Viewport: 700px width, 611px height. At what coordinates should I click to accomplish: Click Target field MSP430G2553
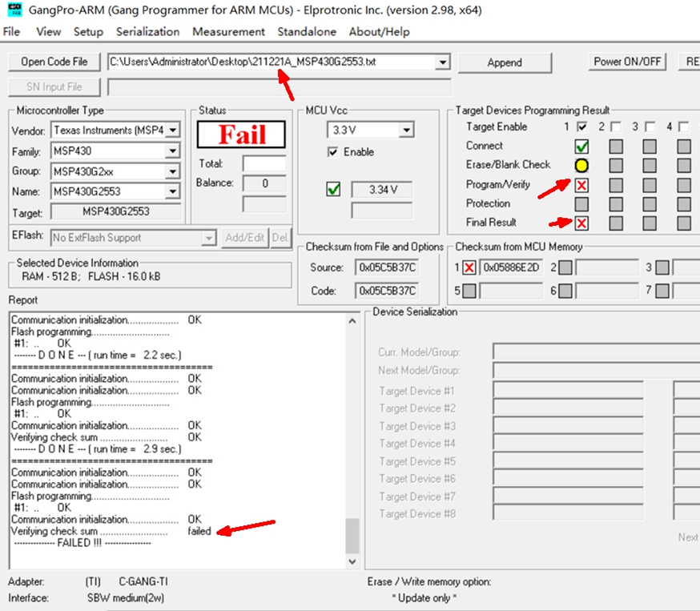(116, 211)
